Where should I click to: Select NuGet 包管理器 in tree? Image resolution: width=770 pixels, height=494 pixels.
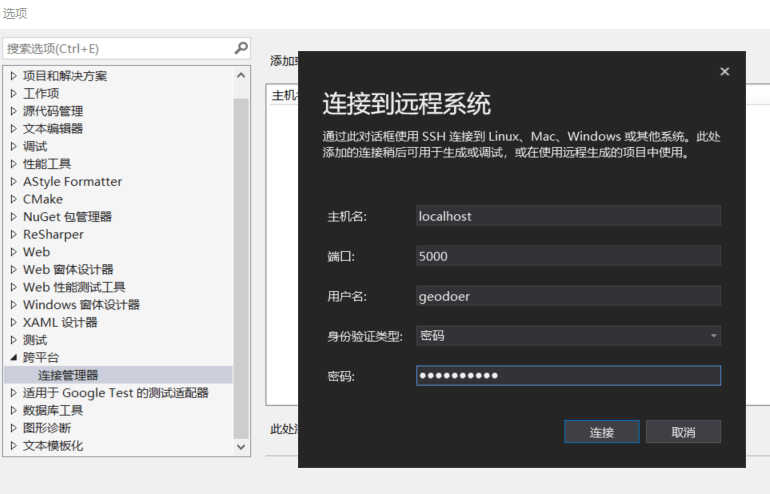pos(67,217)
